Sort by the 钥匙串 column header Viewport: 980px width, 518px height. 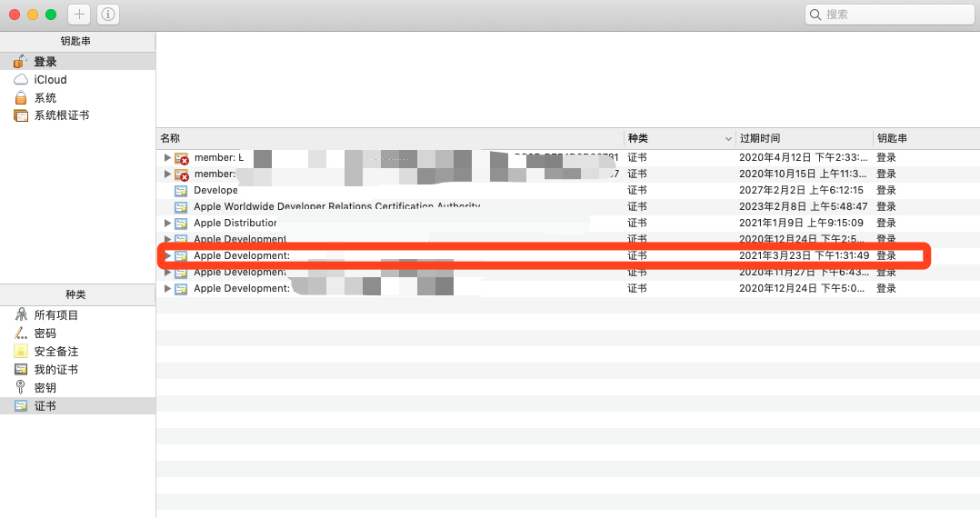(926, 138)
